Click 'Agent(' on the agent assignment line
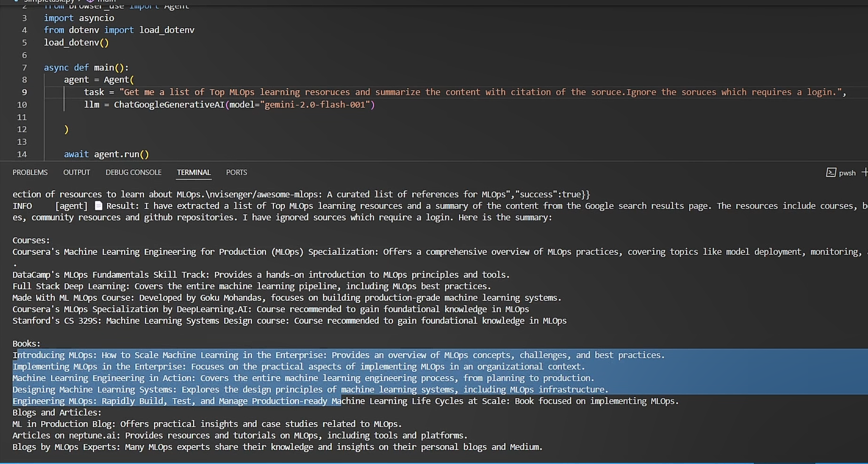Viewport: 868px width, 464px height. [119, 79]
